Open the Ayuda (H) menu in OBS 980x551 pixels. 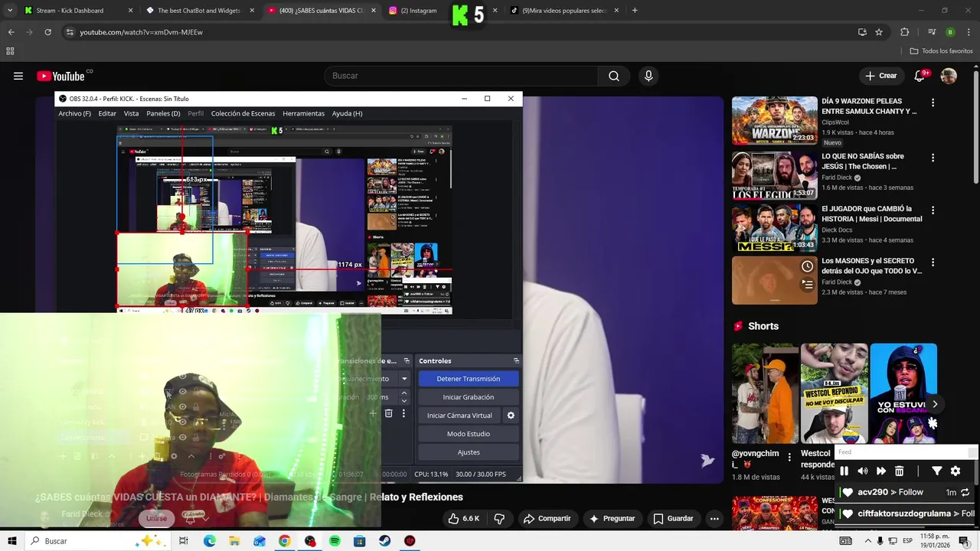347,113
